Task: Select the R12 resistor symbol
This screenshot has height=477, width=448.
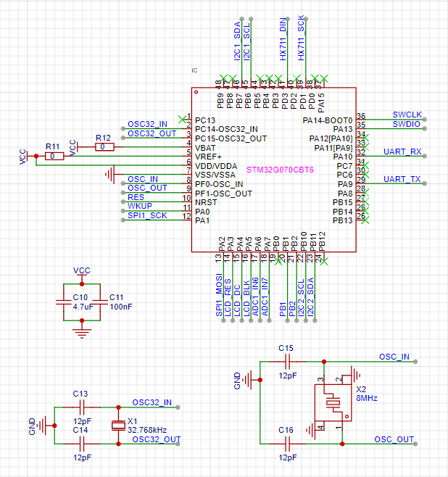Action: [x=104, y=147]
